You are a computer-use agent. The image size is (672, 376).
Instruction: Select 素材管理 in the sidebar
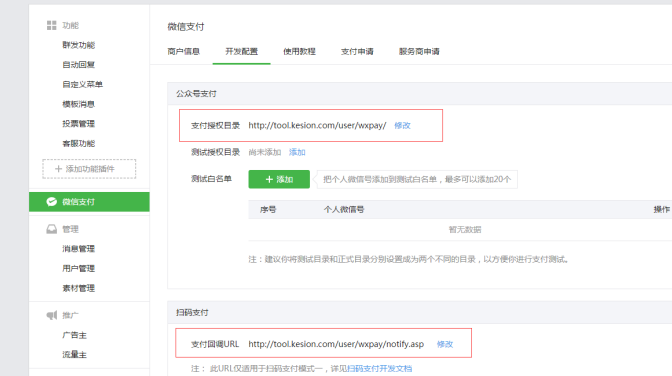pyautogui.click(x=78, y=288)
